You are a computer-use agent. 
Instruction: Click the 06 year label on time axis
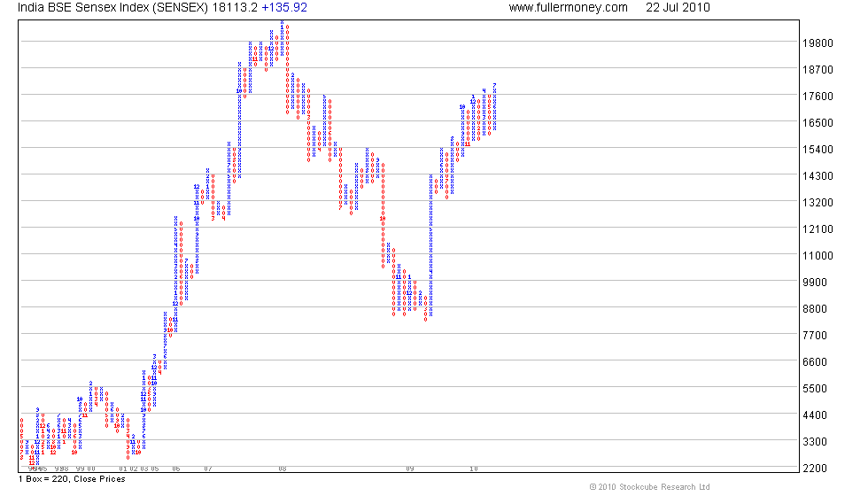pyautogui.click(x=176, y=469)
